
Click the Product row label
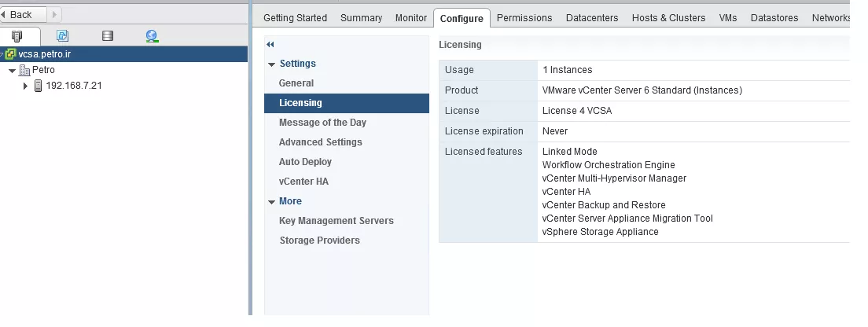coord(462,90)
